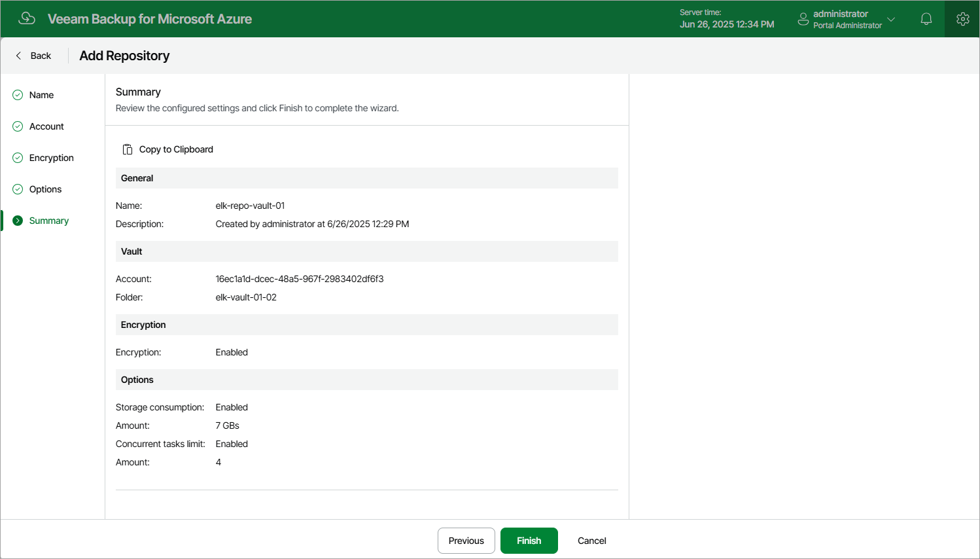Click the arrow icon next to Summary step
980x559 pixels.
pos(18,221)
